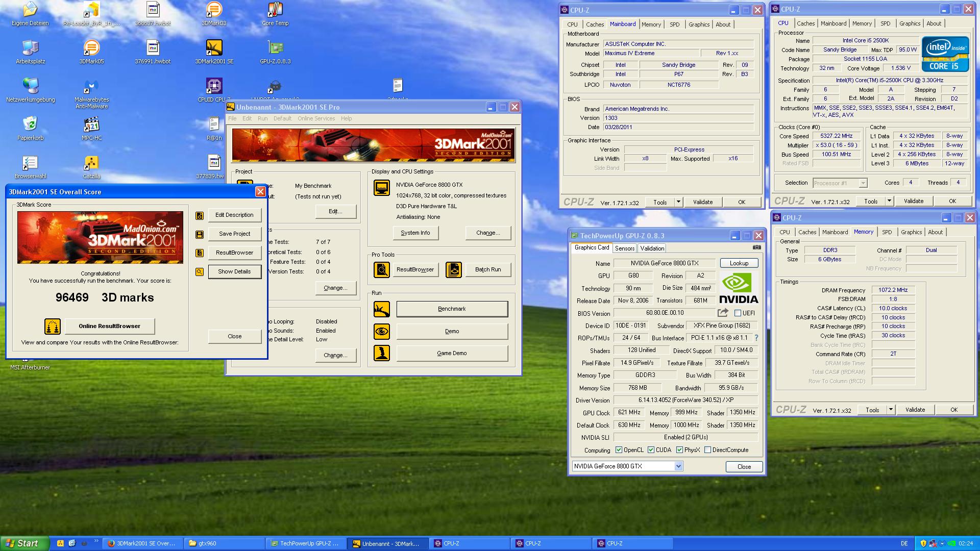Click the Game Demo joystick icon
The height and width of the screenshot is (551, 980).
[382, 353]
